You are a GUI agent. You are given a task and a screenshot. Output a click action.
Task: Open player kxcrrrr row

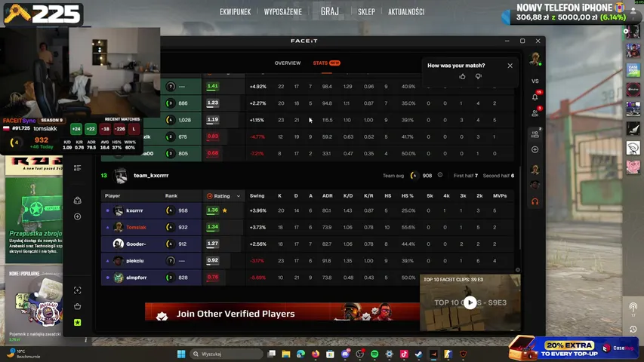click(307, 210)
